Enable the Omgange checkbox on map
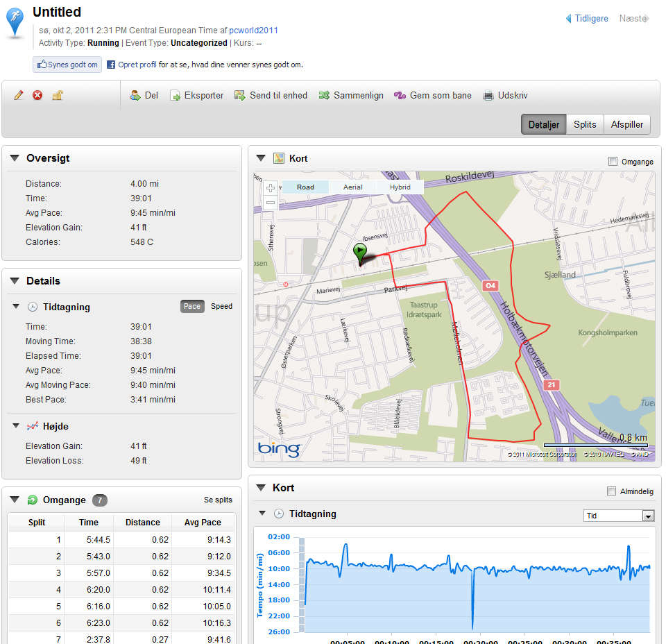 (613, 162)
